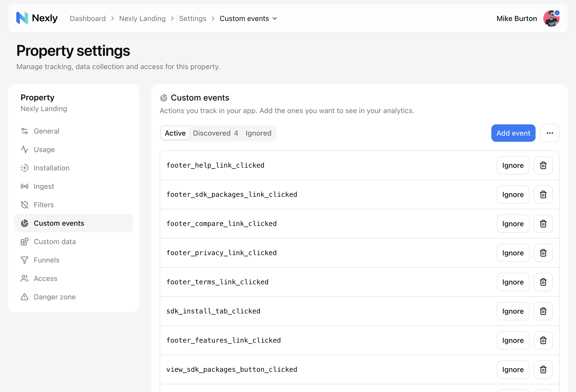The height and width of the screenshot is (392, 576).
Task: Switch to the Discovered tab
Action: coord(215,133)
